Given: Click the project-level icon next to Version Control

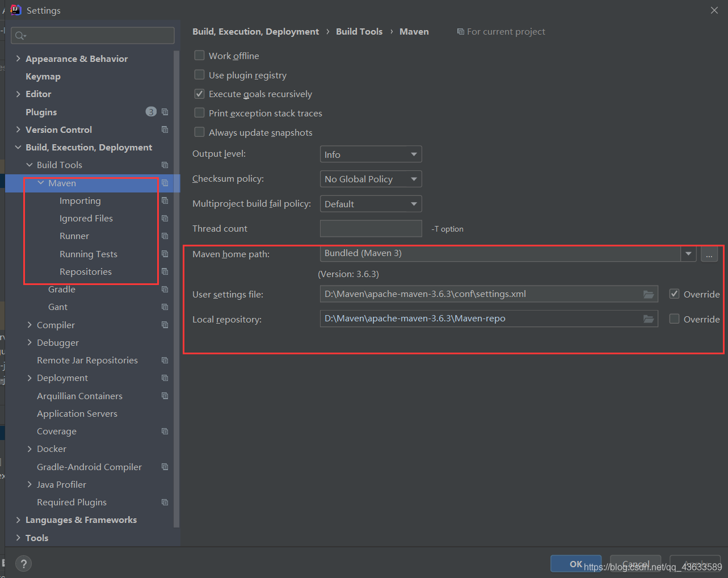Looking at the screenshot, I should coord(165,129).
